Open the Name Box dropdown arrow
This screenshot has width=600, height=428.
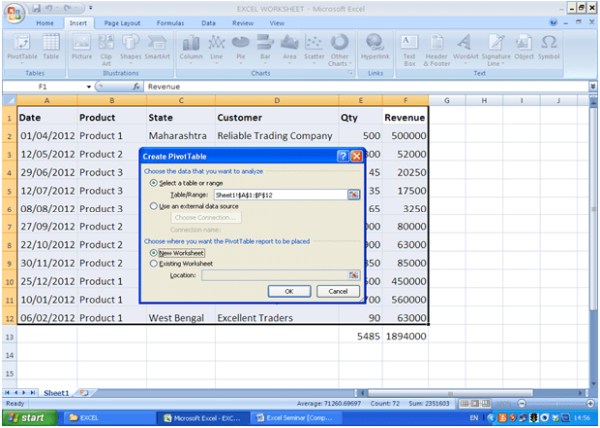pyautogui.click(x=90, y=87)
